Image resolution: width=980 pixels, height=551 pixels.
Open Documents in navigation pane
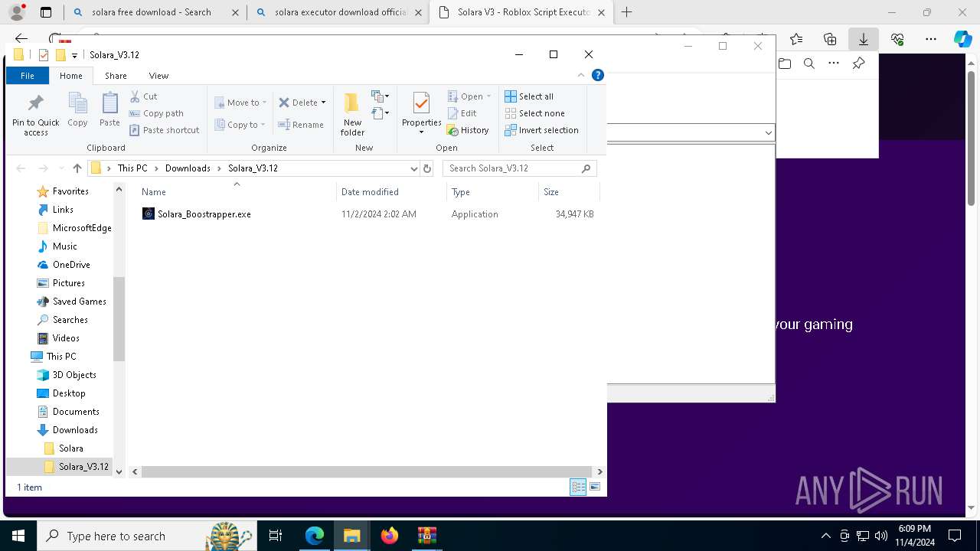(76, 412)
